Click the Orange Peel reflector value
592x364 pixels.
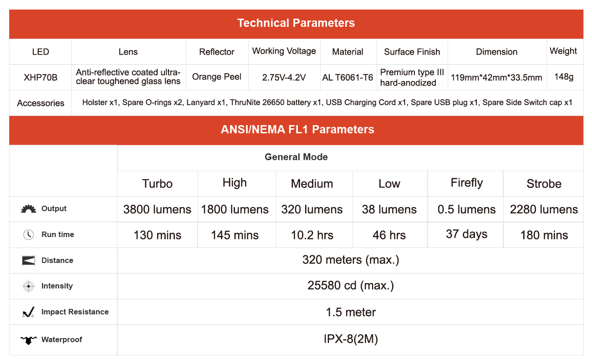pos(217,77)
